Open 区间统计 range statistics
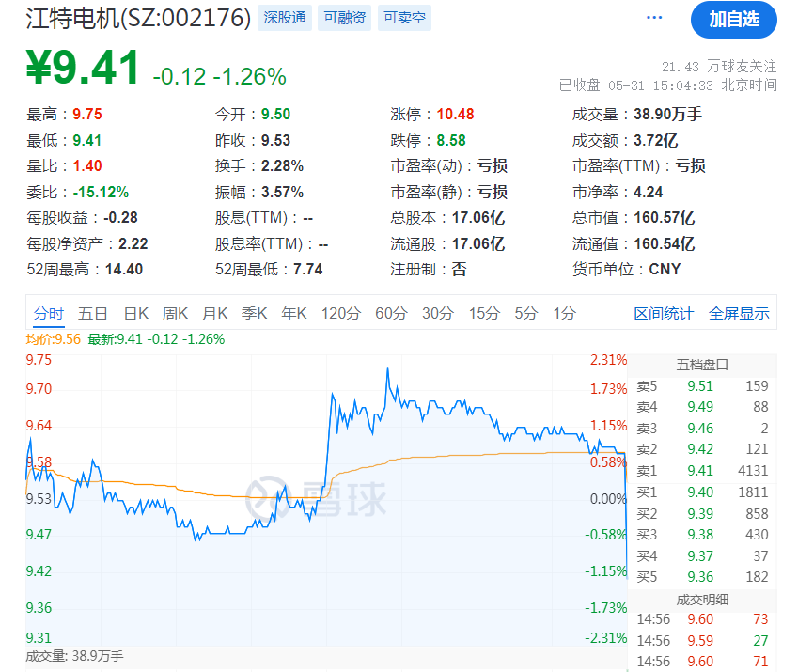Image resolution: width=798 pixels, height=672 pixels. click(664, 313)
